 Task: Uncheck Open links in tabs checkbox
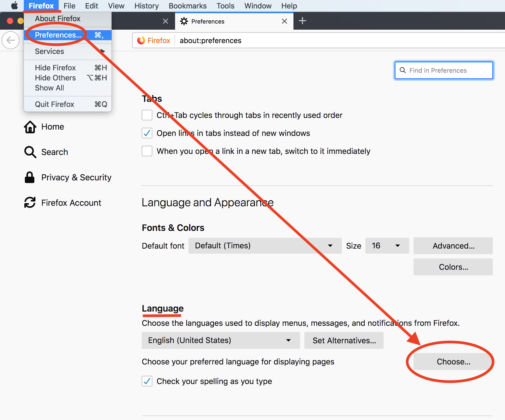(x=147, y=133)
